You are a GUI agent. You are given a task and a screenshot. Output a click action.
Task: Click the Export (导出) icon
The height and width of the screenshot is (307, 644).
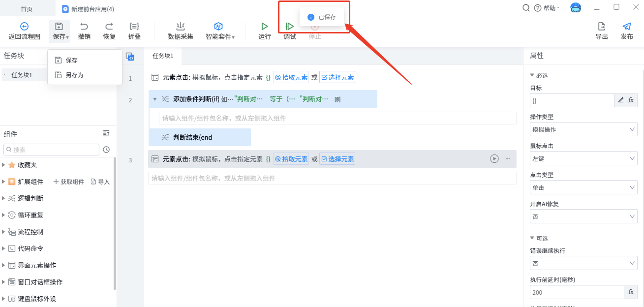click(x=602, y=27)
